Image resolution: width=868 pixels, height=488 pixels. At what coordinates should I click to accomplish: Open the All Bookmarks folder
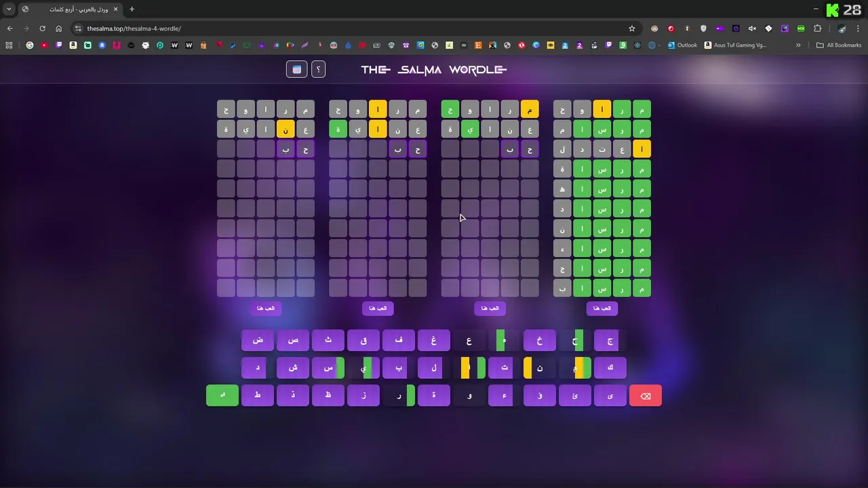click(839, 45)
